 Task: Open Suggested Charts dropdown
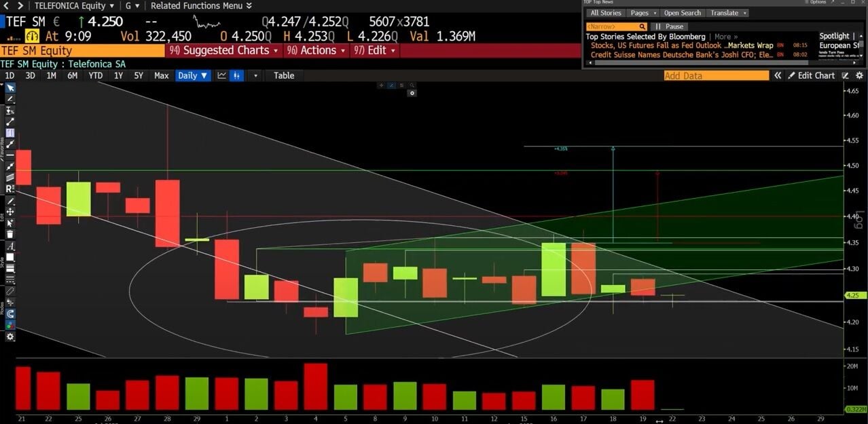224,50
